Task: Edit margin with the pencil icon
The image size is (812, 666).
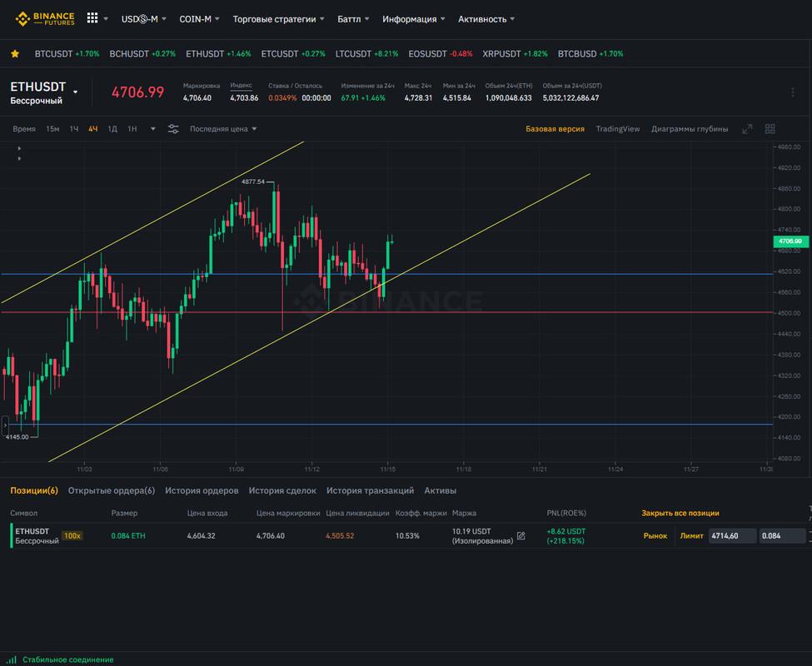Action: [x=521, y=536]
